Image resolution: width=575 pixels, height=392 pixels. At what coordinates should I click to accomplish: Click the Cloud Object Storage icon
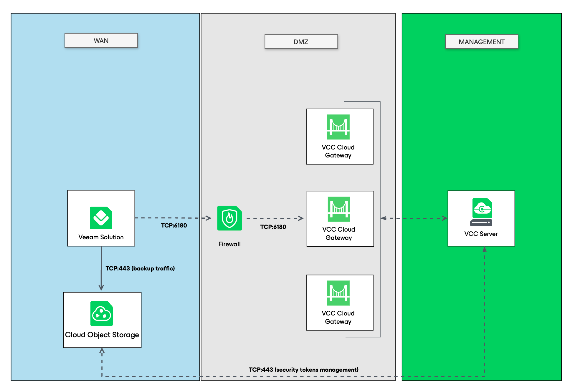(102, 313)
